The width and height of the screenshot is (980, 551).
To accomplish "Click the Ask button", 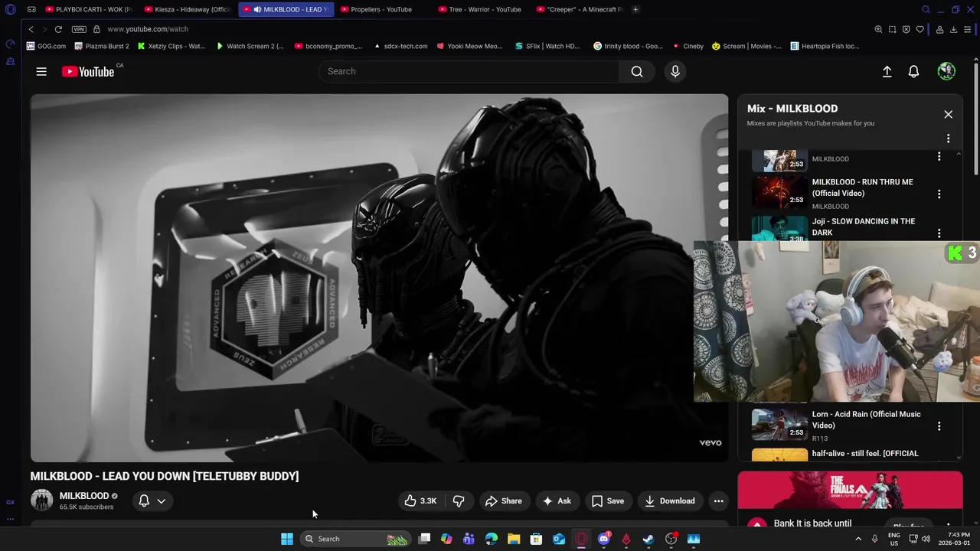I will pos(557,500).
